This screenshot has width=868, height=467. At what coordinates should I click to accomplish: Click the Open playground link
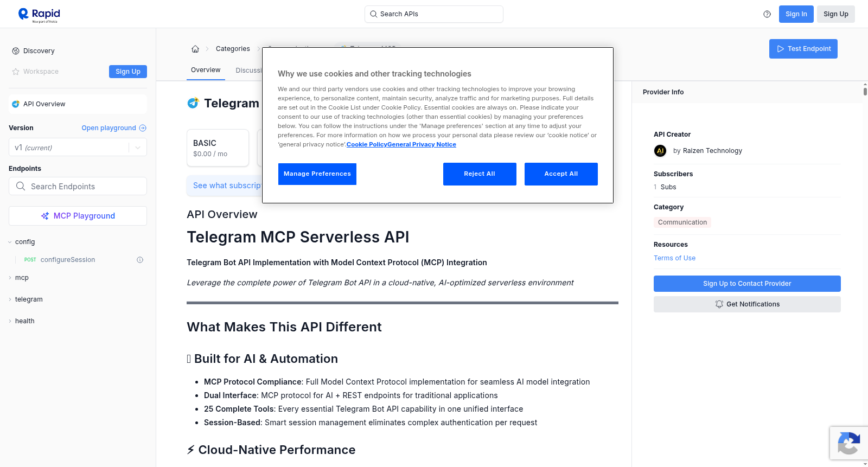pyautogui.click(x=114, y=128)
